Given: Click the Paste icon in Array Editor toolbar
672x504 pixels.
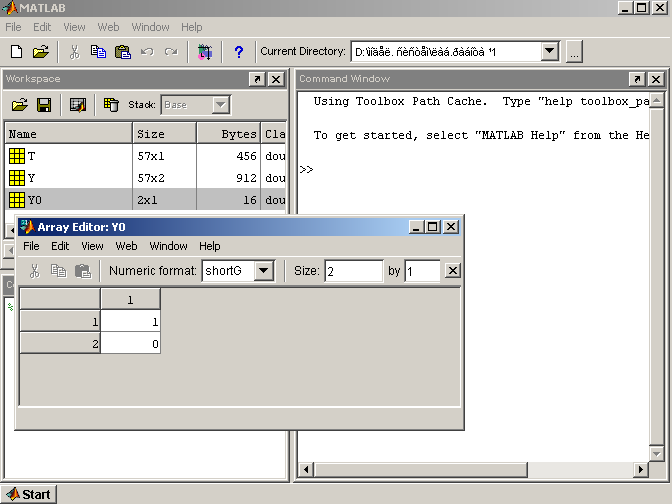Looking at the screenshot, I should (x=83, y=271).
